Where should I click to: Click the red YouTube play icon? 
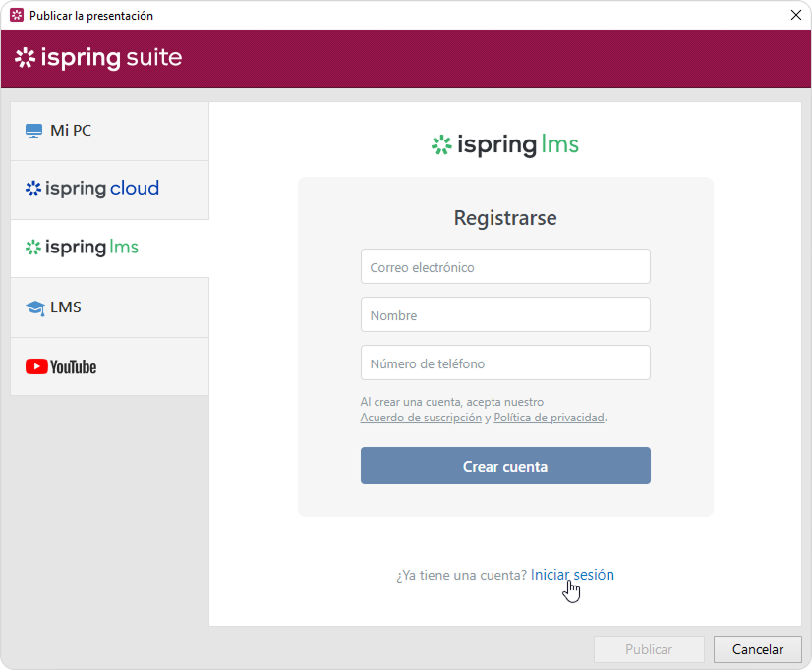(x=36, y=367)
